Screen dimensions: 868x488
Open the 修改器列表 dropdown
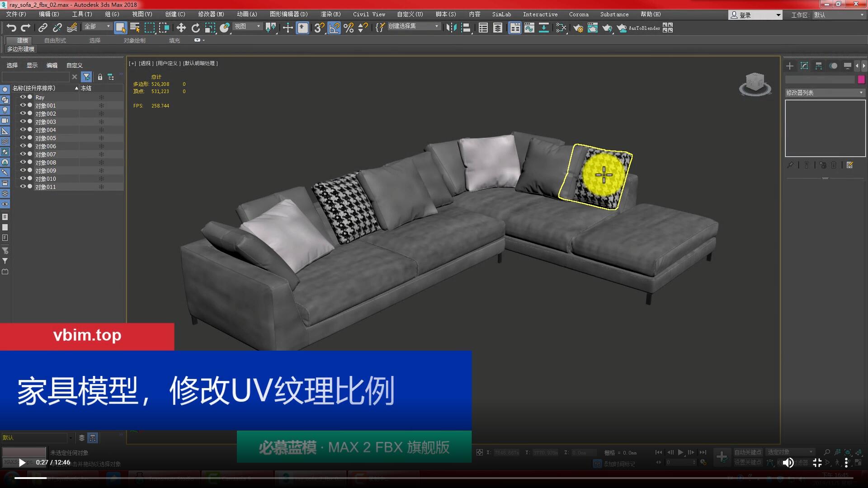[825, 93]
